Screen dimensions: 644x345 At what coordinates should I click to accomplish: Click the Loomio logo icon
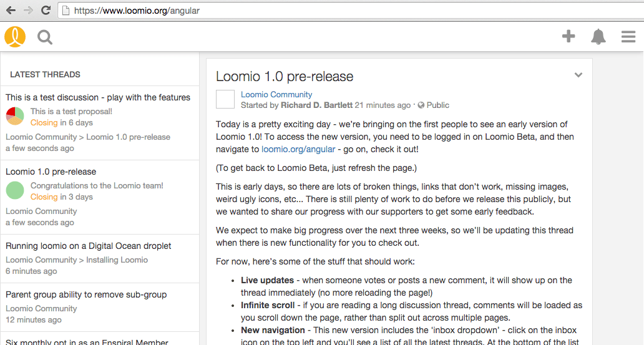coord(15,37)
